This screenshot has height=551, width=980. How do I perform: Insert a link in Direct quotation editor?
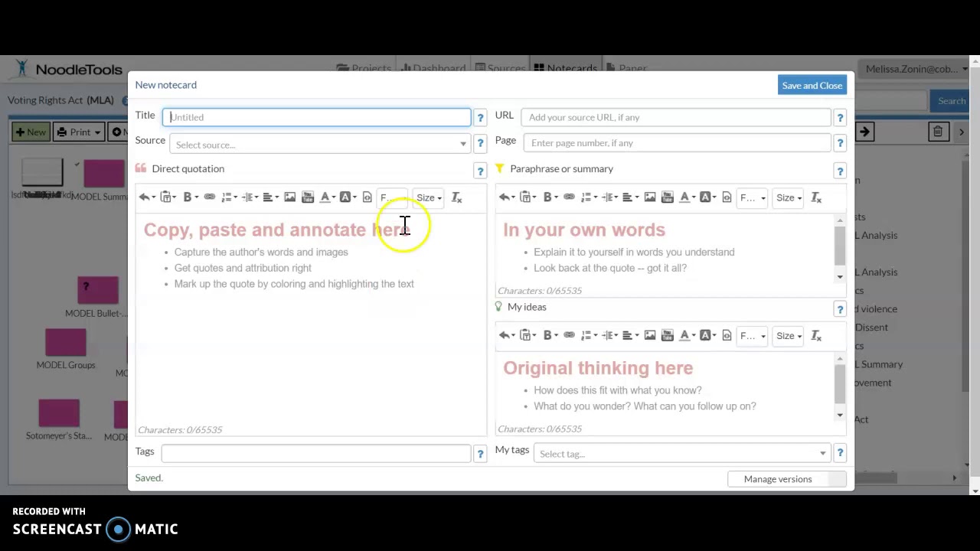(209, 197)
